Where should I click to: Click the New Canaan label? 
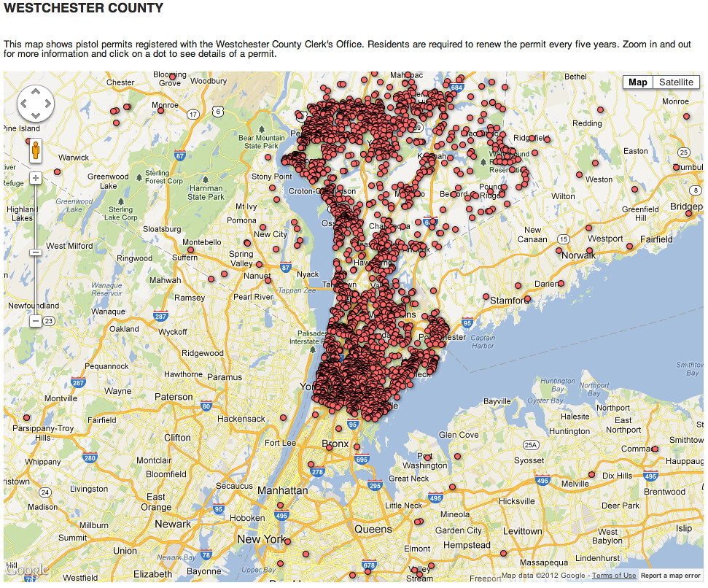point(532,235)
